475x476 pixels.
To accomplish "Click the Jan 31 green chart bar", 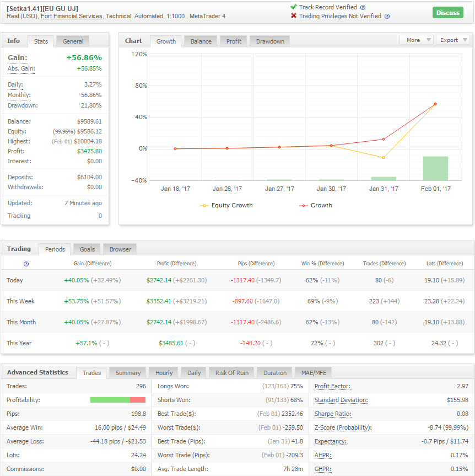I will [384, 179].
